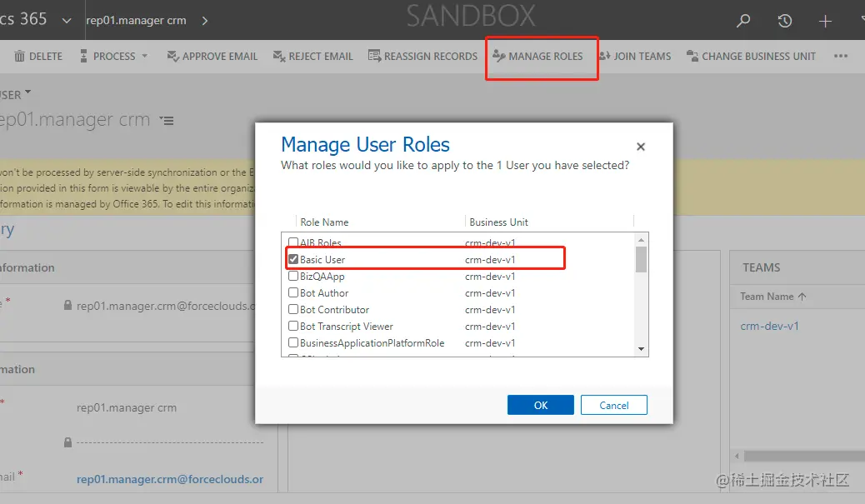Click the Delete command
The width and height of the screenshot is (865, 504).
[x=38, y=56]
